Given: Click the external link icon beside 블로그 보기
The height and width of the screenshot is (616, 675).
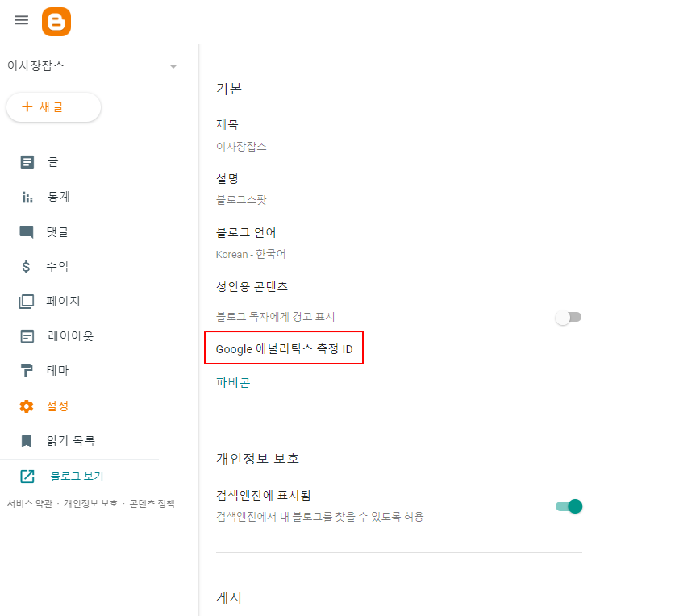Looking at the screenshot, I should (27, 477).
